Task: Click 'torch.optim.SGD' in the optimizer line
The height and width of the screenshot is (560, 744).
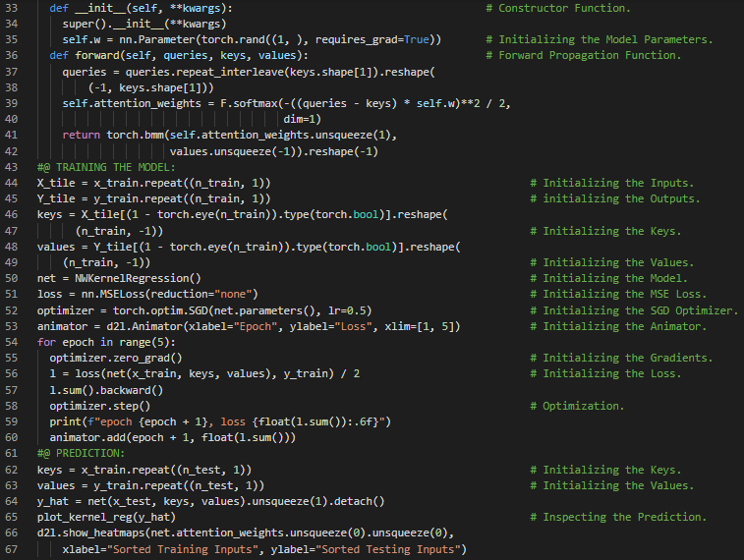Action: [150, 310]
